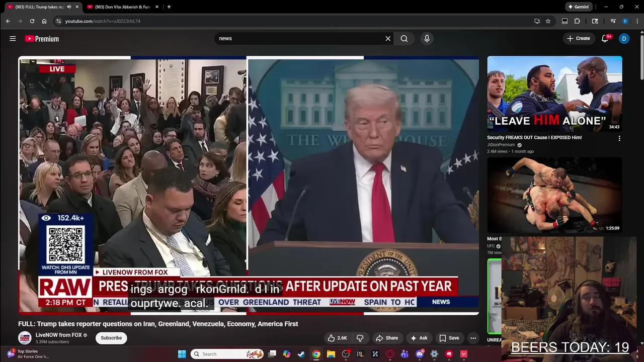Image resolution: width=644 pixels, height=362 pixels.
Task: Click the live video player area
Action: pyautogui.click(x=249, y=185)
